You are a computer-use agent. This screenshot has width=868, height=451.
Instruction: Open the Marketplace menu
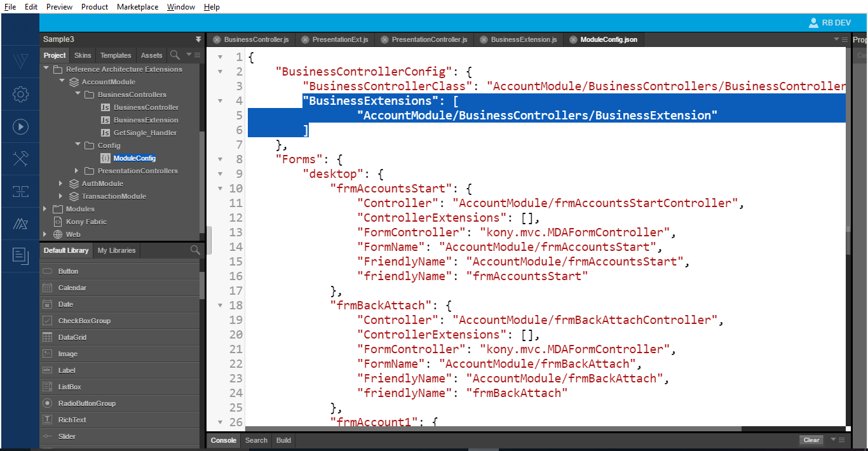(137, 7)
